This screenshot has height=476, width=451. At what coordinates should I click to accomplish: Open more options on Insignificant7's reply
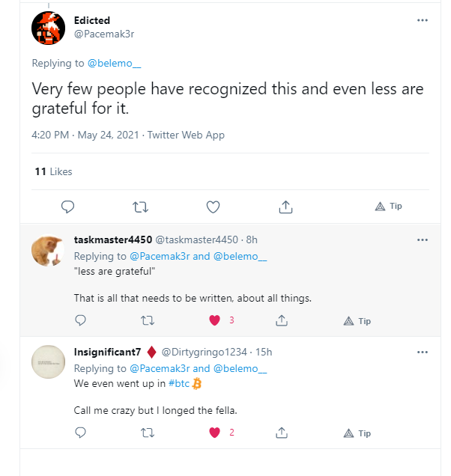423,353
